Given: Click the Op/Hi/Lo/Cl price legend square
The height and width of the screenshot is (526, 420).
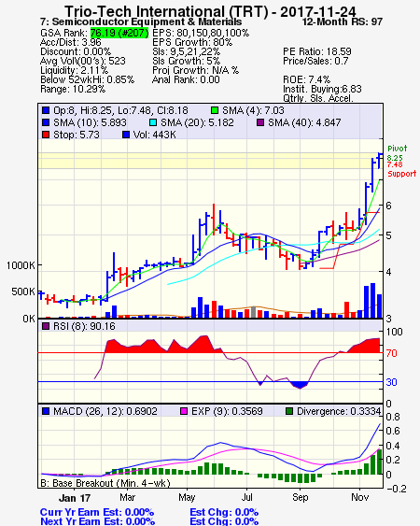Looking at the screenshot, I should pyautogui.click(x=46, y=110).
